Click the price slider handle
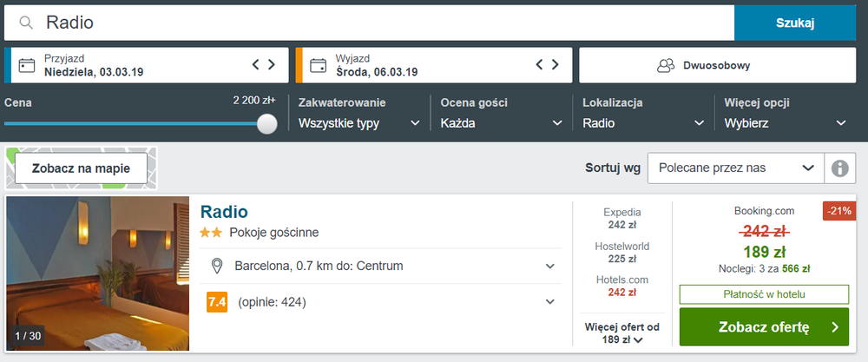 (267, 123)
